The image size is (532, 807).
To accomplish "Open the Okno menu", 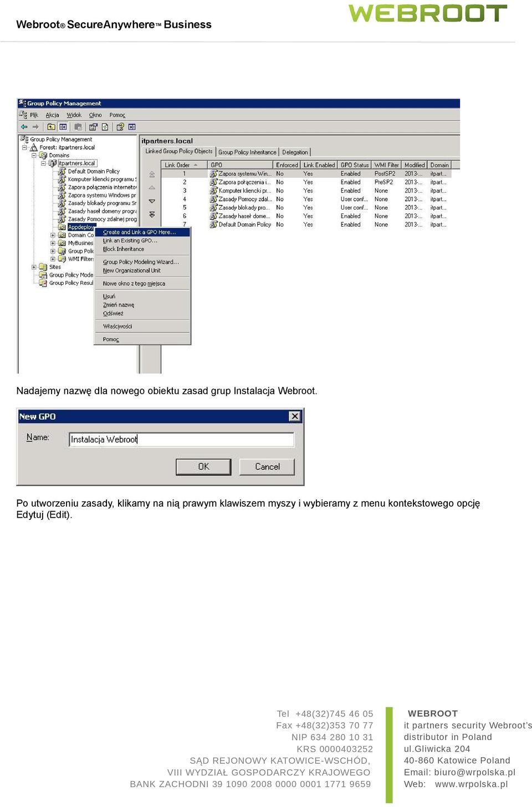I will point(95,115).
